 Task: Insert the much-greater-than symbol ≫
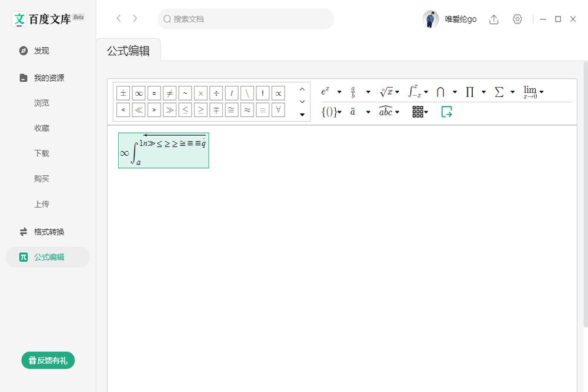[170, 109]
